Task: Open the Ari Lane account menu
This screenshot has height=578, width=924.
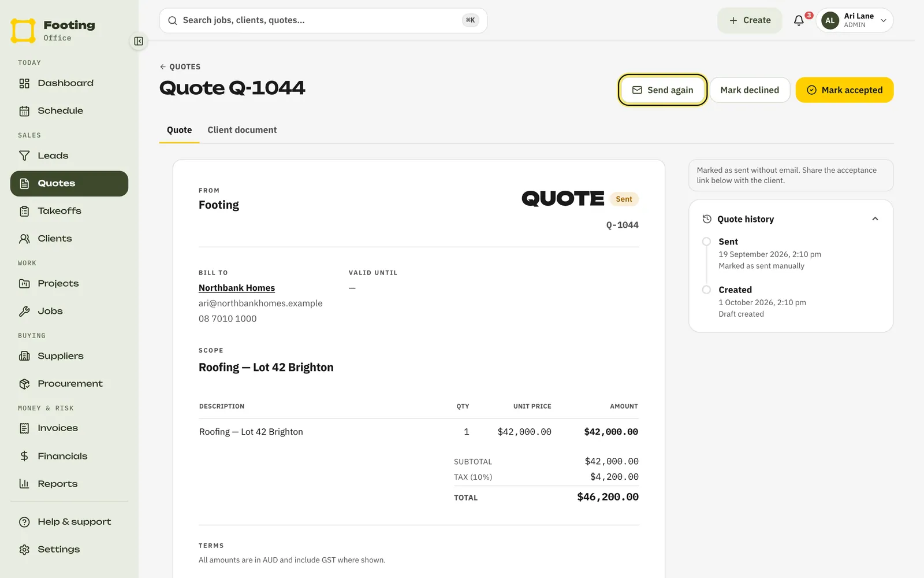Action: tap(854, 20)
